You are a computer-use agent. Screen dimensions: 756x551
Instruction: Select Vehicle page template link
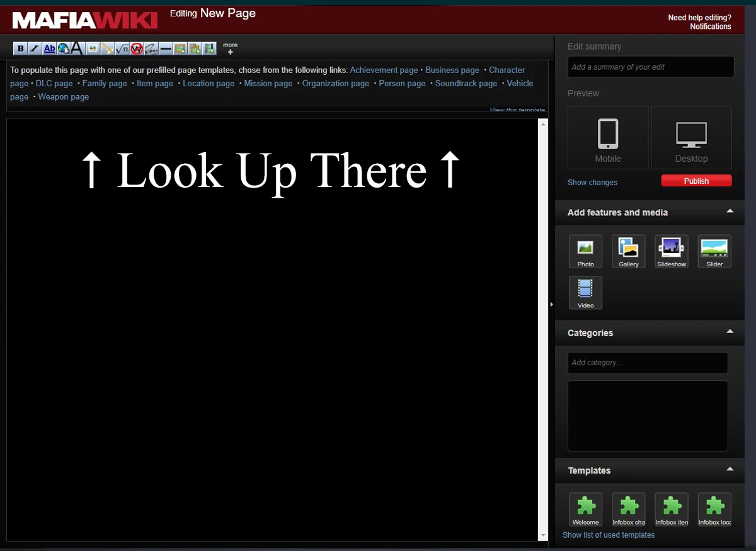tap(520, 83)
